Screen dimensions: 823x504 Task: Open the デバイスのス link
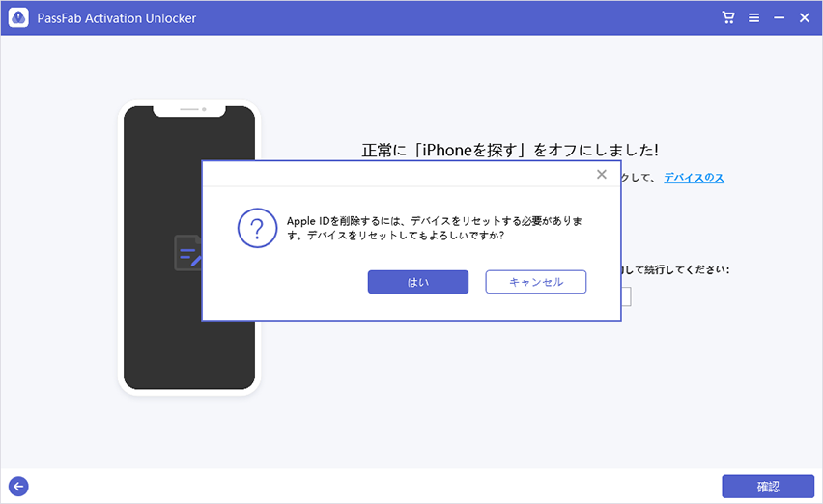(x=694, y=178)
